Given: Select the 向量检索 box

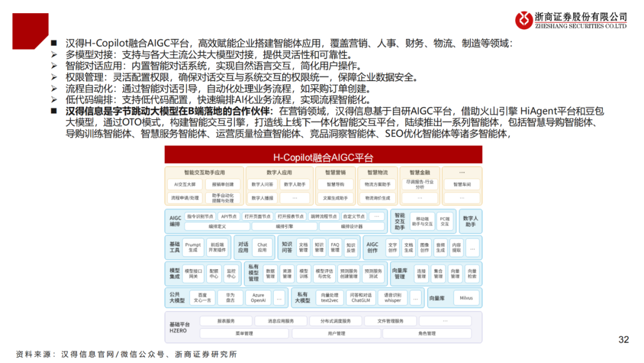Looking at the screenshot, I should [x=472, y=274].
